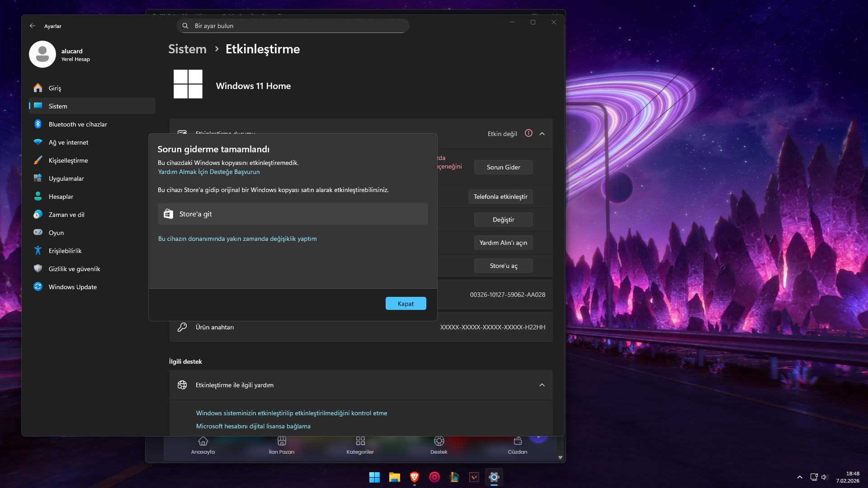The image size is (868, 488).
Task: Open the pink play-button app on taskbar
Action: 434,477
